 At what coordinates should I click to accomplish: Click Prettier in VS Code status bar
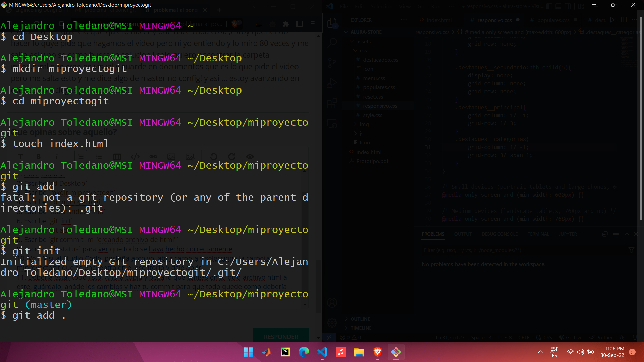pos(601,337)
